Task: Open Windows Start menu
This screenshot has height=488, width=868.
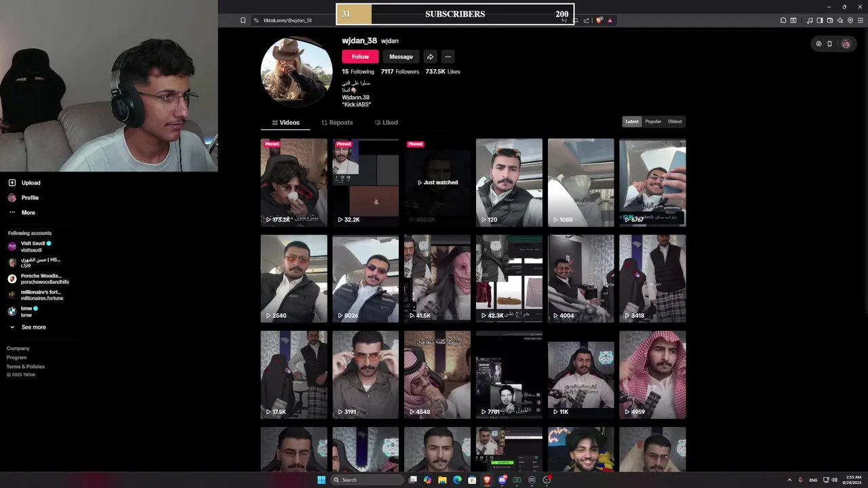Action: pos(321,480)
